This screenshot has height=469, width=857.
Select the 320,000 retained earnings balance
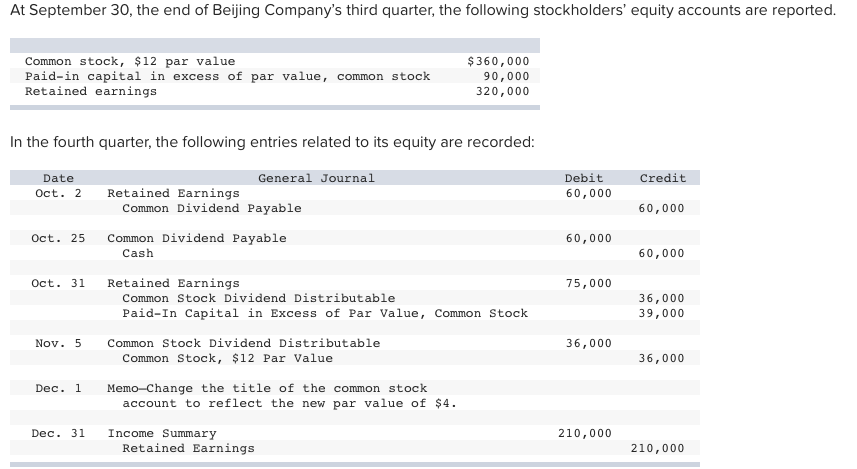(x=502, y=91)
